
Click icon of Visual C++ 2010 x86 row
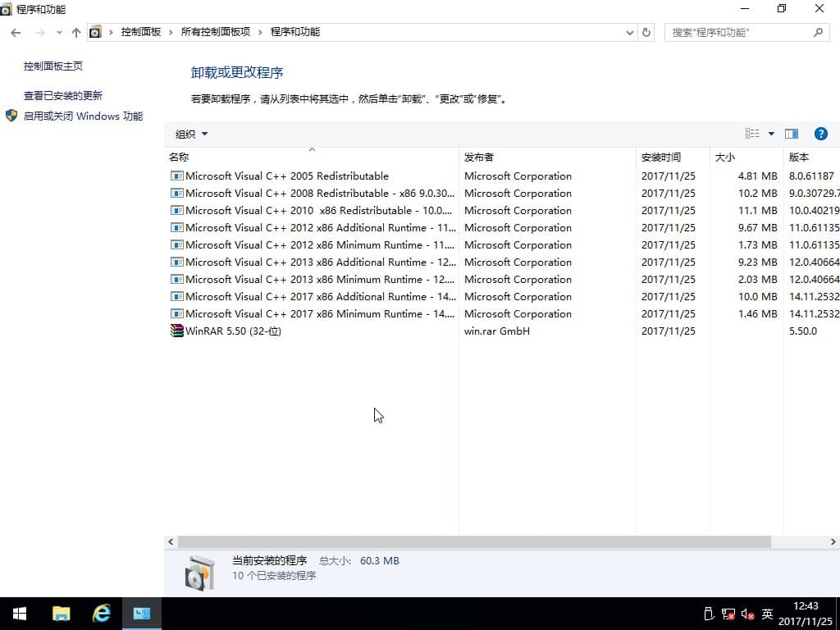177,210
